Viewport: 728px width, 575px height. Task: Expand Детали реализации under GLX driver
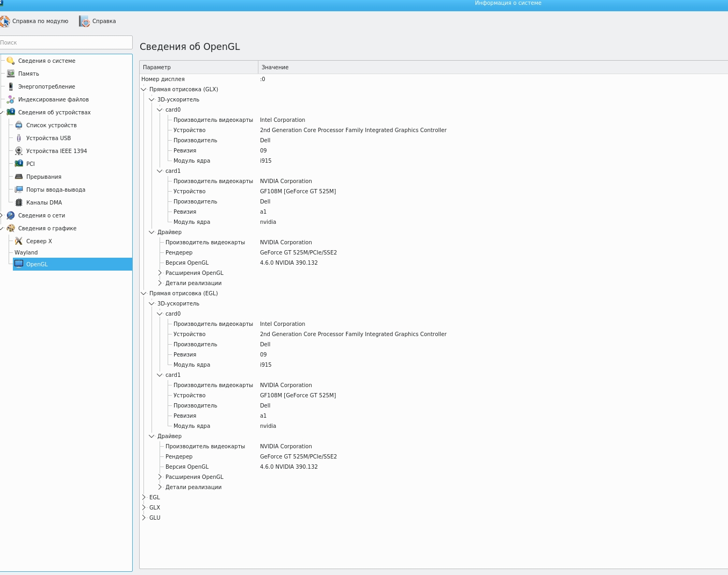pos(160,283)
